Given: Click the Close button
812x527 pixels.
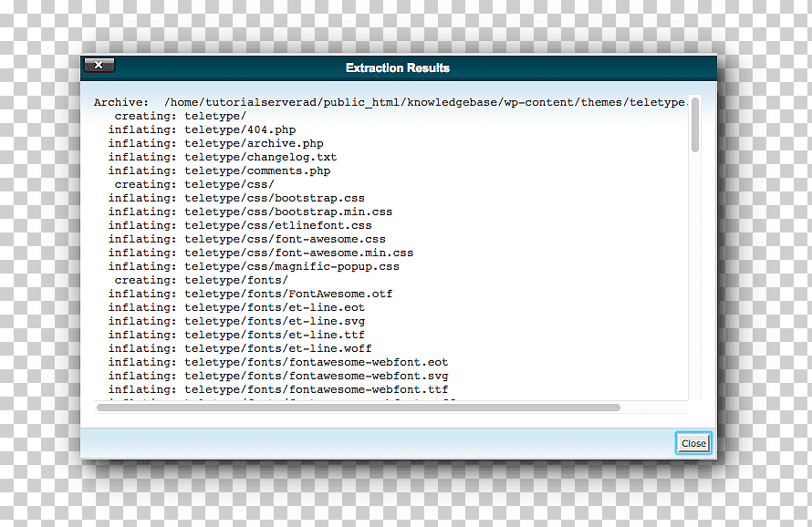Looking at the screenshot, I should click(x=692, y=443).
